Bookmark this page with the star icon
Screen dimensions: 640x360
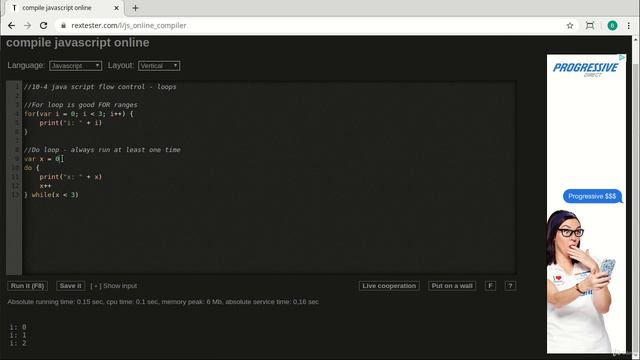pyautogui.click(x=570, y=25)
